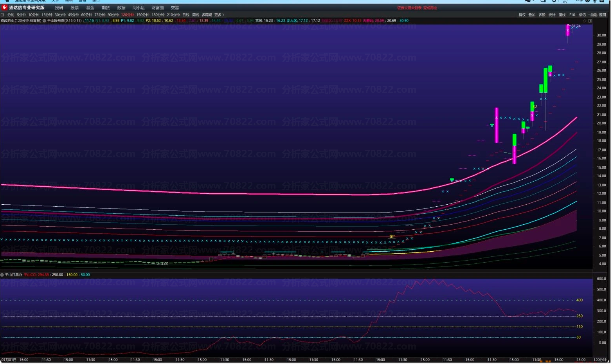Open the 财富圈 menu
This screenshot has height=364, width=612.
coord(158,8)
